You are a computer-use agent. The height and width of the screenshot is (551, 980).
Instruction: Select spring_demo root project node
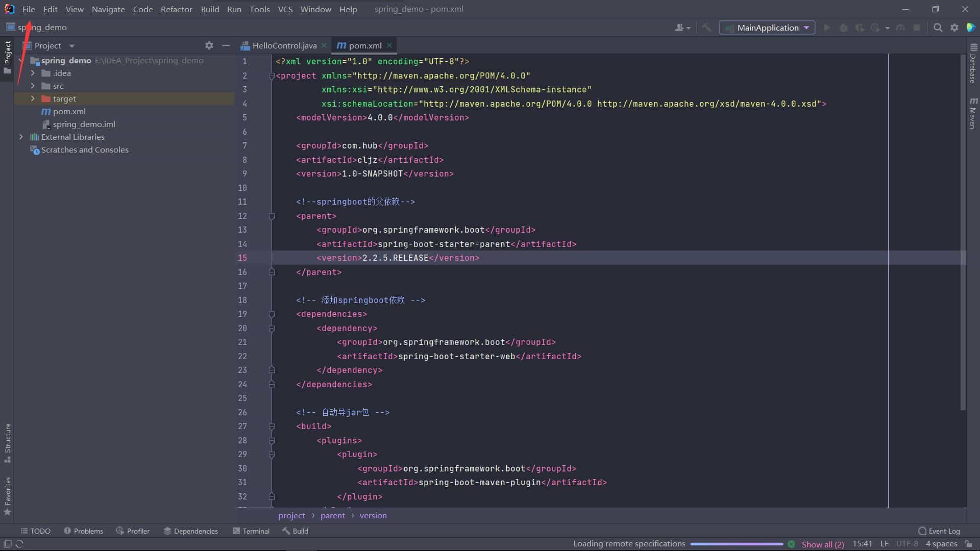click(66, 60)
